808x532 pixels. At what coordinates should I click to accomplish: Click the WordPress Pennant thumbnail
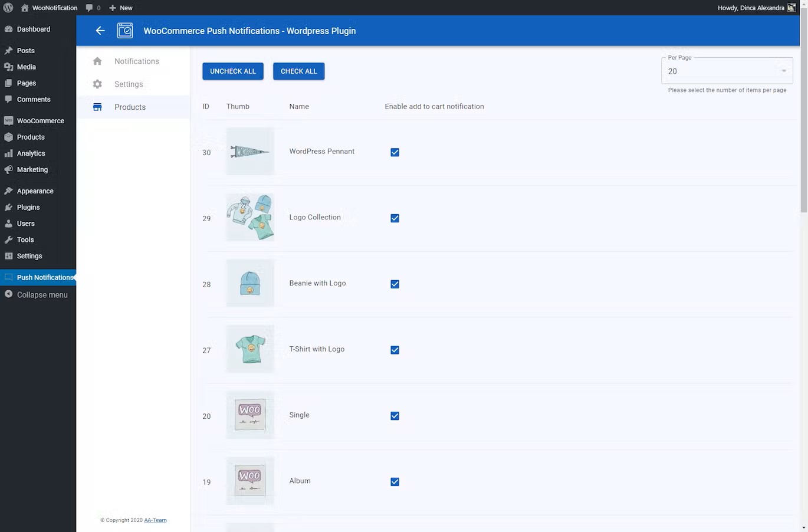coord(250,152)
